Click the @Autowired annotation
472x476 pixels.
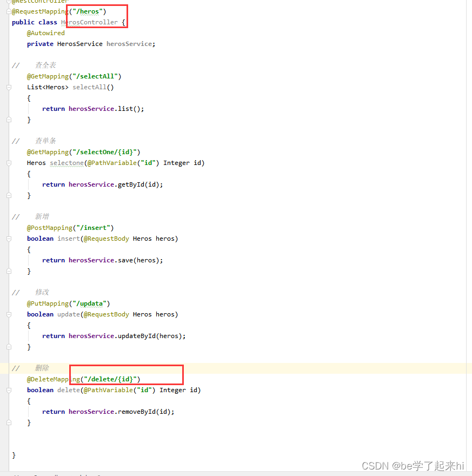(46, 33)
